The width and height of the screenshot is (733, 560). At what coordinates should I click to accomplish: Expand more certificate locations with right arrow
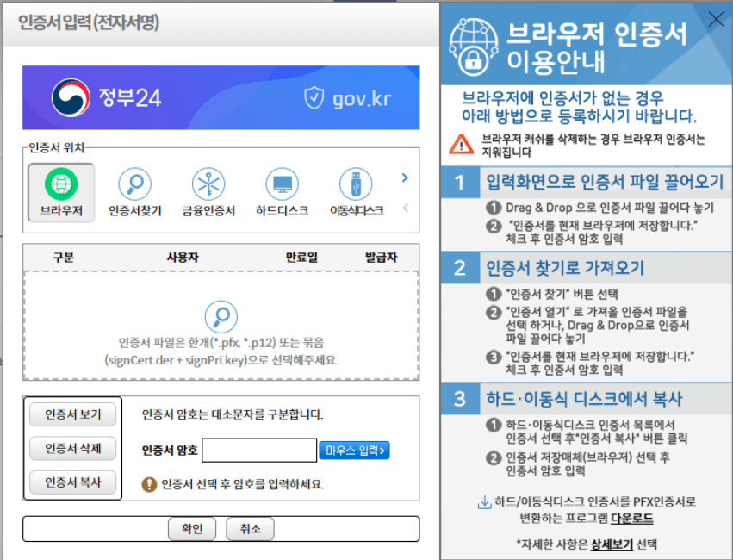point(405,177)
